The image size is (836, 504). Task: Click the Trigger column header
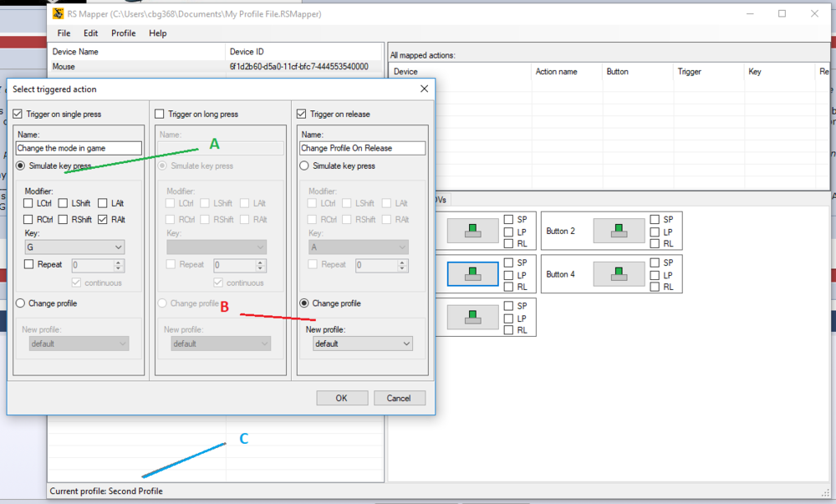click(709, 71)
